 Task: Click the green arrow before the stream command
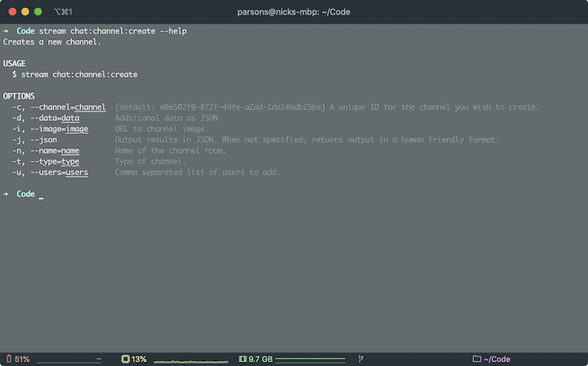(5, 31)
